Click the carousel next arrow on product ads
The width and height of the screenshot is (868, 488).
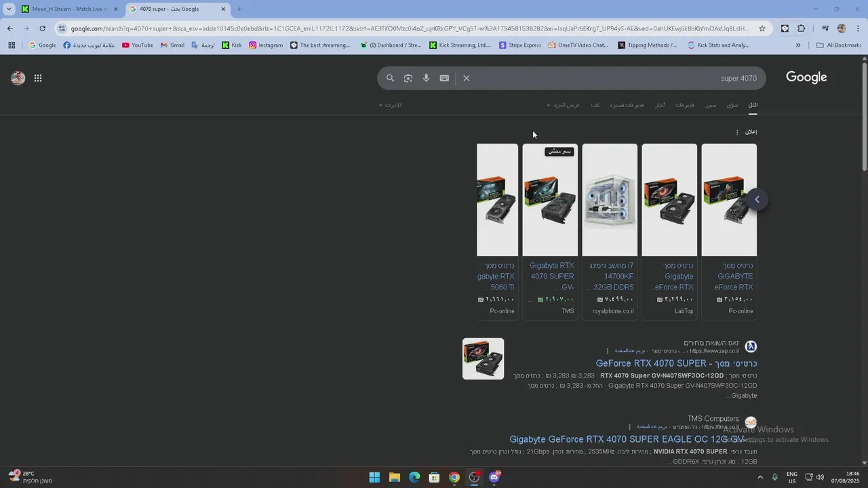click(757, 199)
